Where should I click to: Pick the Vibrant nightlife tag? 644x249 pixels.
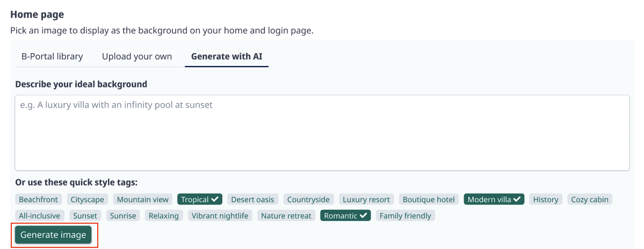click(x=220, y=216)
